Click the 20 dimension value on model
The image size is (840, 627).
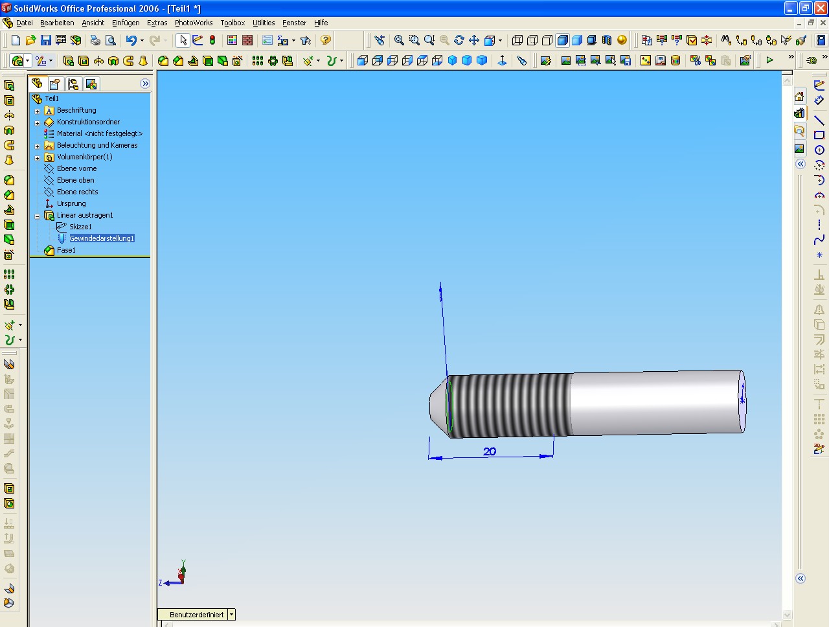tap(490, 451)
